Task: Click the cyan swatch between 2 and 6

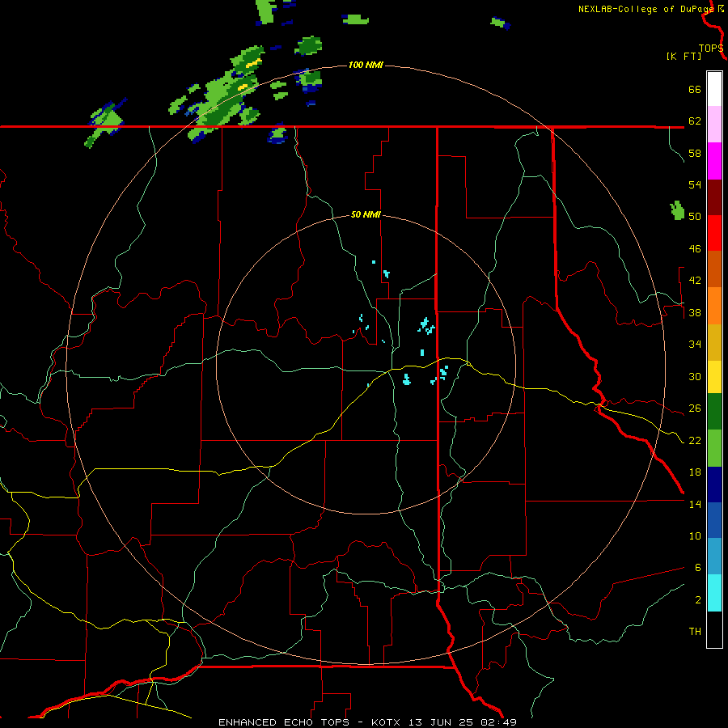Action: [714, 593]
